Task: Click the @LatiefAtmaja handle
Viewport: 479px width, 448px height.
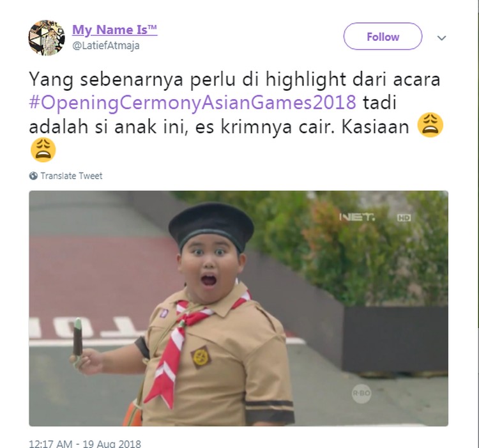Action: point(105,46)
